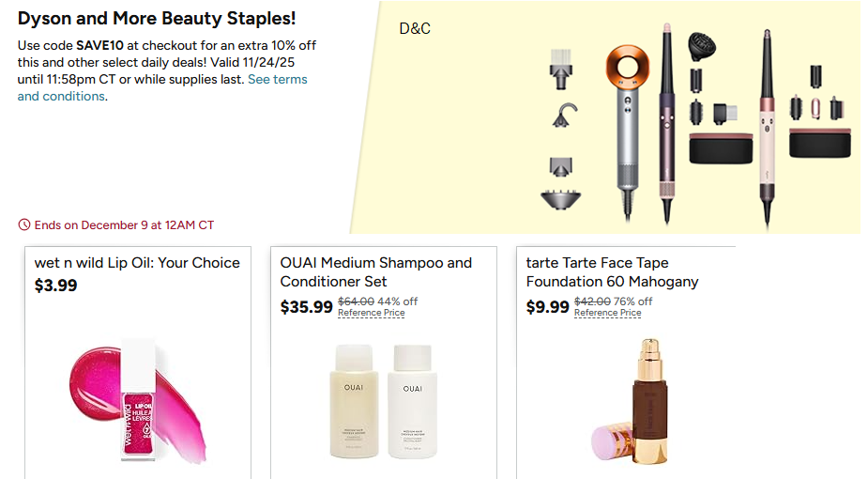This screenshot has width=868, height=479.
Task: Click the Dyson and More Beauty Staples heading
Action: click(x=157, y=18)
